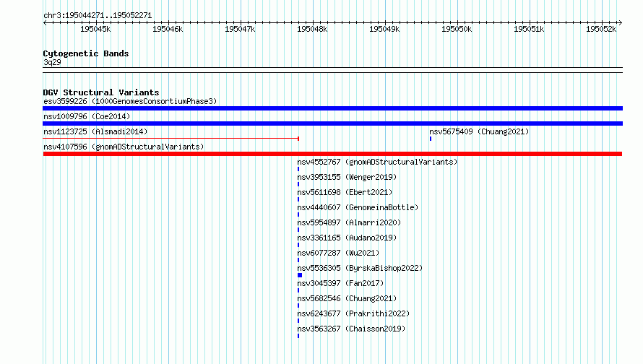Click blue marker below nsv5611698

click(298, 199)
